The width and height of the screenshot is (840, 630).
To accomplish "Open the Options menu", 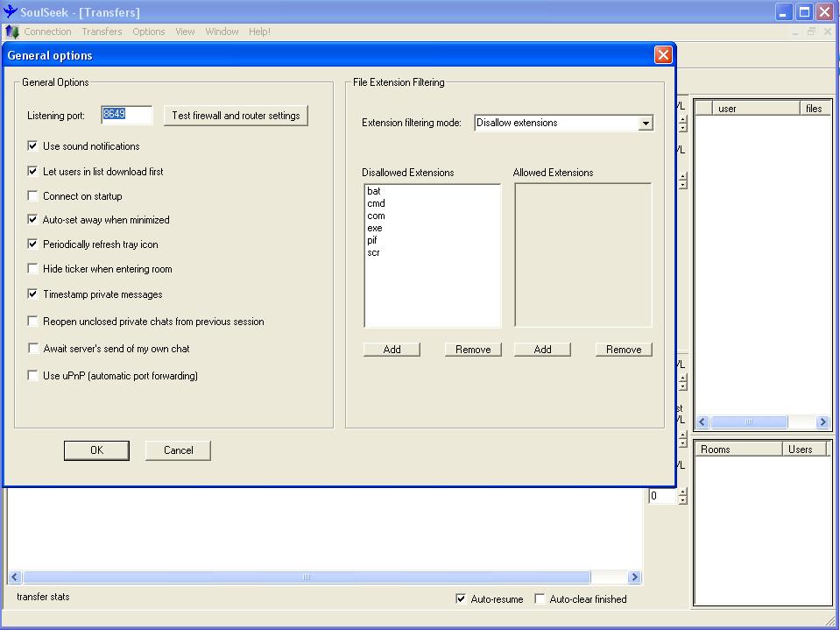I will pyautogui.click(x=149, y=32).
